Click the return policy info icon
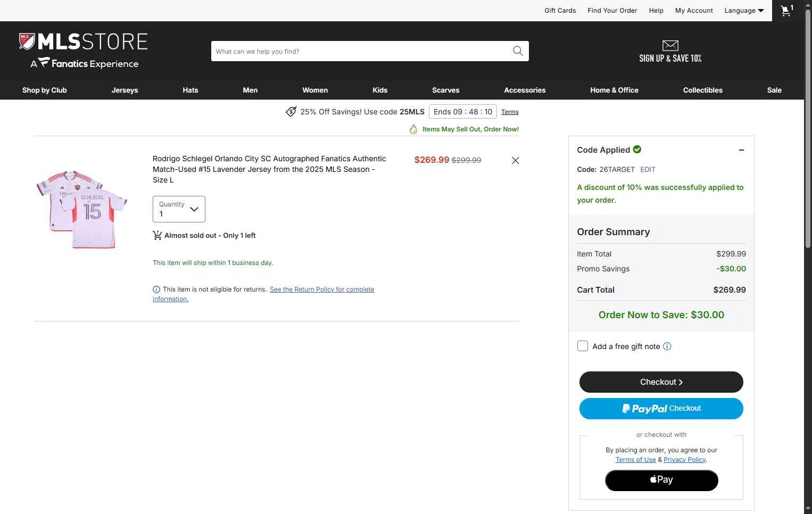812x514 pixels. (x=156, y=289)
